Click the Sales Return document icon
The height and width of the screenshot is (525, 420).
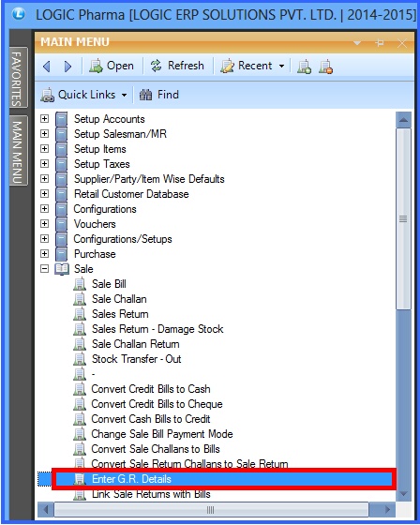pos(80,314)
